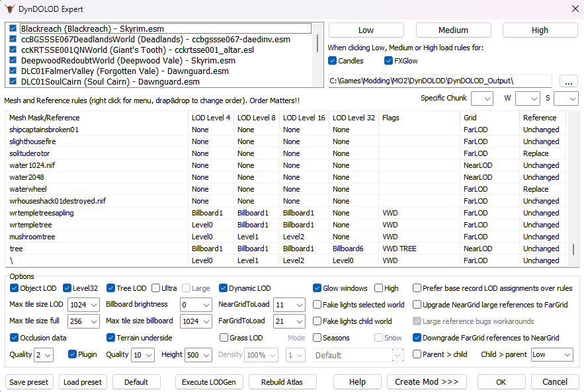Toggle the FXGlow checkbox

(x=388, y=61)
